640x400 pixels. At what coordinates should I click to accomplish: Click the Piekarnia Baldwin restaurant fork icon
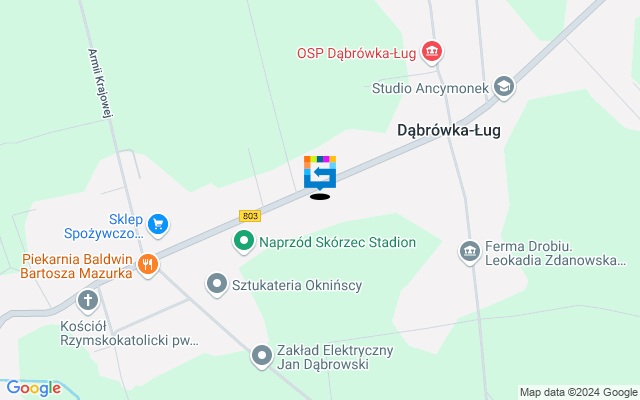[x=148, y=265]
